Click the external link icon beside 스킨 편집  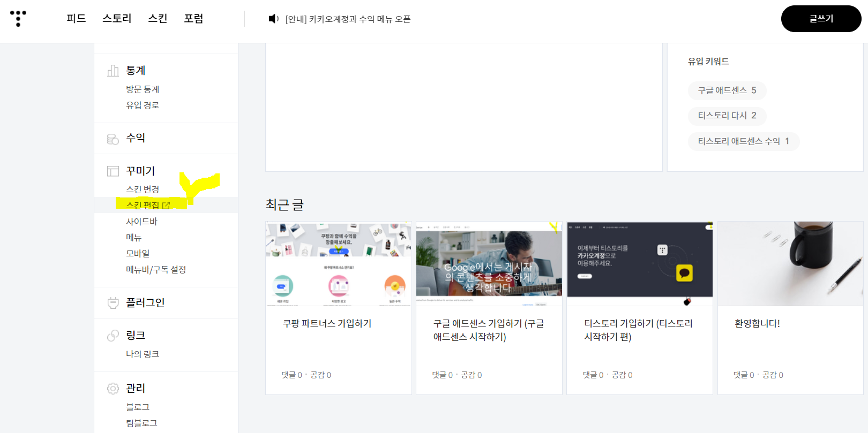166,205
